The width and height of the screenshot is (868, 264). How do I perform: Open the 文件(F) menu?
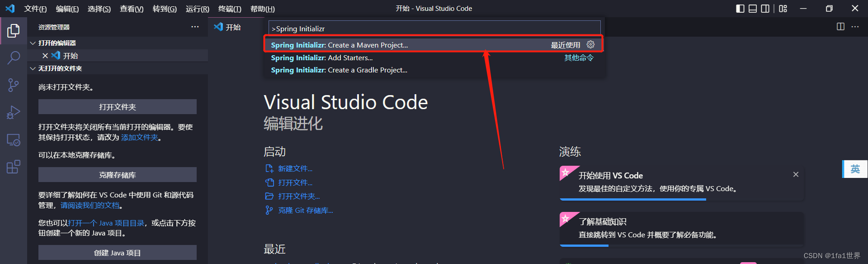[x=35, y=9]
